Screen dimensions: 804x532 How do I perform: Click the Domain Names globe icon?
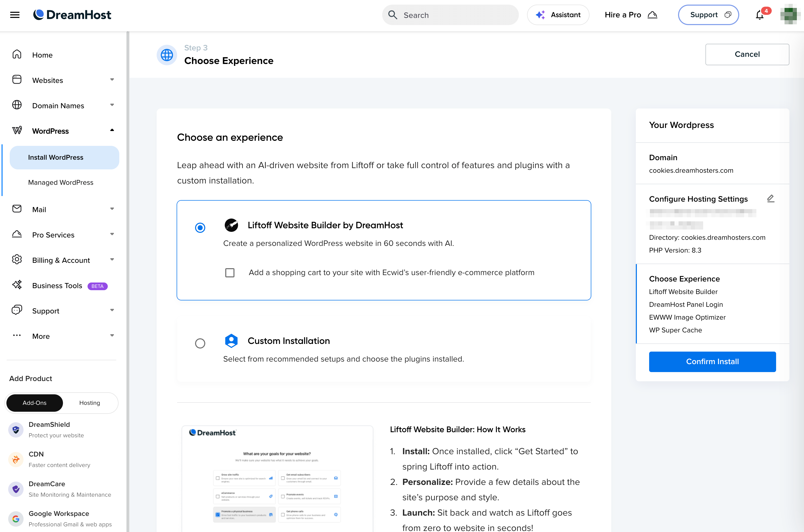17,105
